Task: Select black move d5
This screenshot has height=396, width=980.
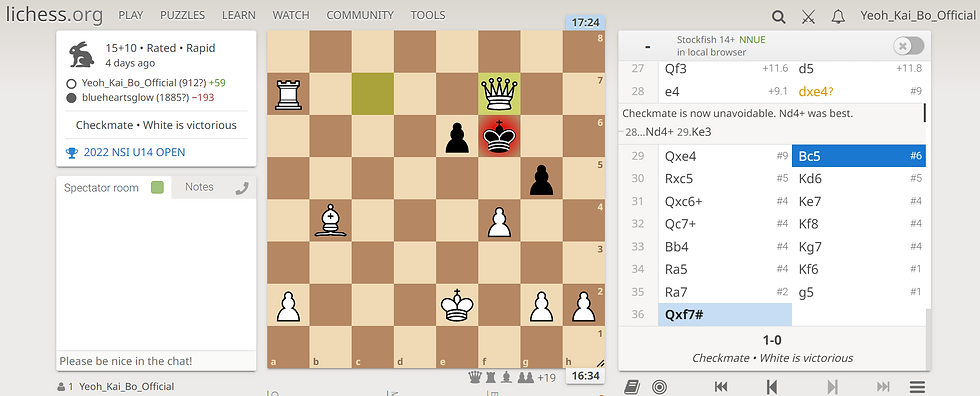Action: (859, 69)
